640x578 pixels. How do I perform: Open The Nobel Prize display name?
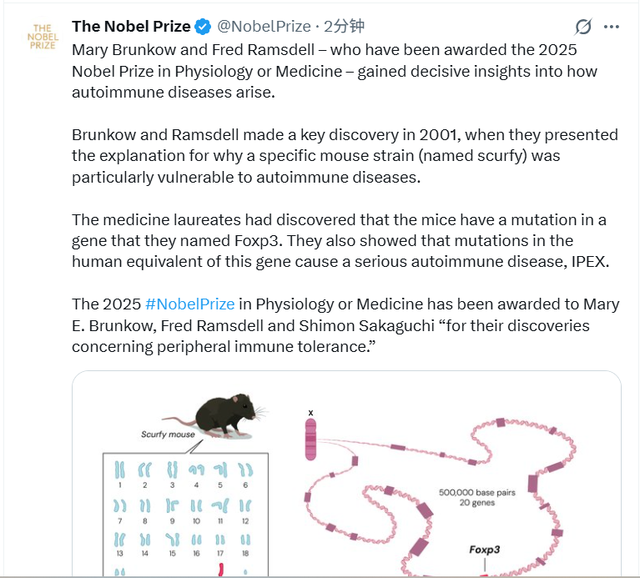coord(130,26)
